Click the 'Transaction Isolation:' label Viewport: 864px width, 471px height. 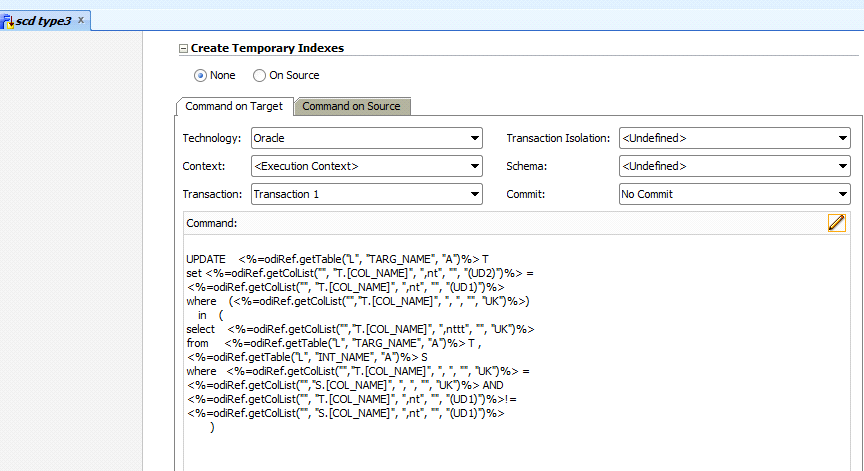click(x=558, y=138)
